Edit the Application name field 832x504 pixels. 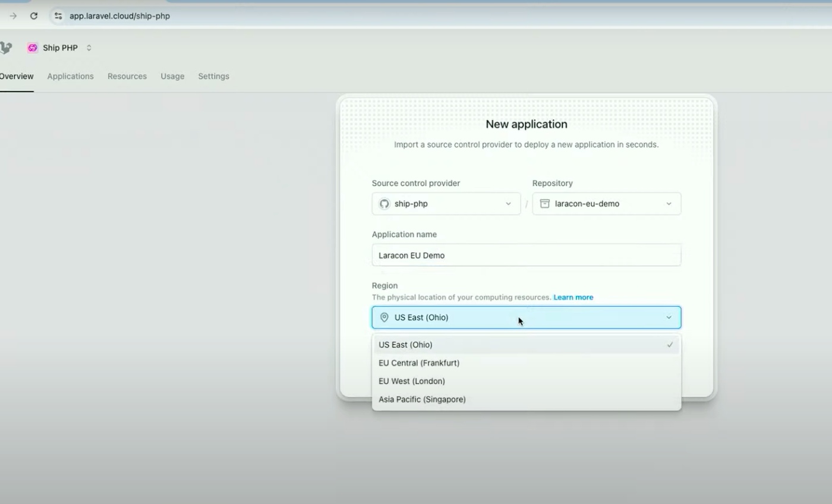click(527, 255)
